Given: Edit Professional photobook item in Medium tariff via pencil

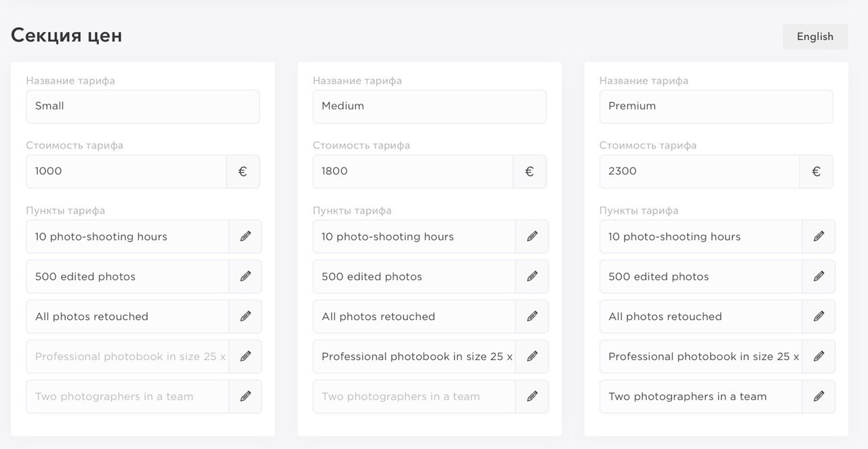Looking at the screenshot, I should click(x=532, y=357).
